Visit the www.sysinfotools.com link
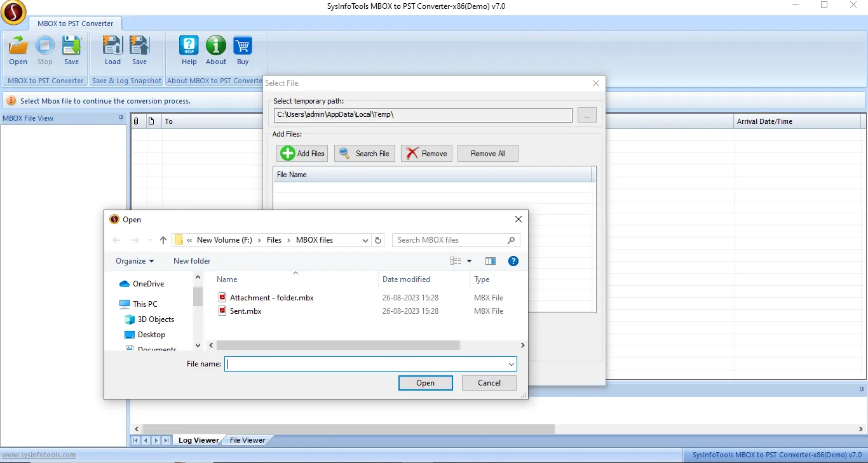This screenshot has width=868, height=463. [x=38, y=455]
